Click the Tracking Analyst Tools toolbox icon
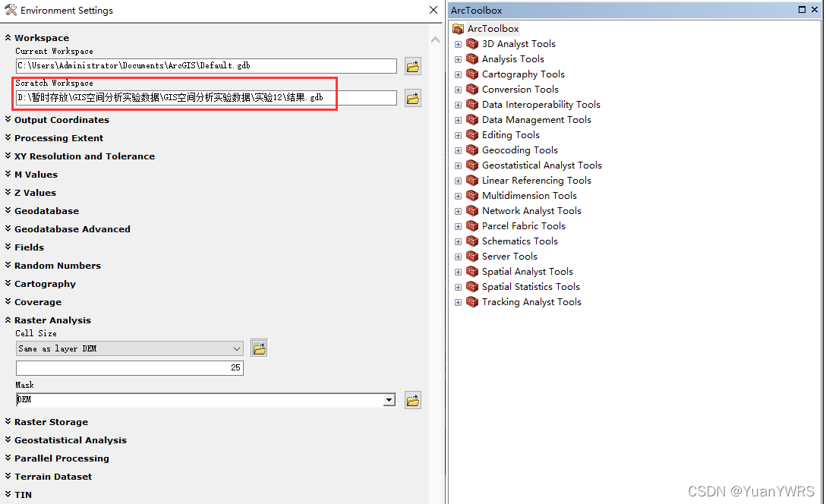Viewport: 826px width, 504px height. 472,302
